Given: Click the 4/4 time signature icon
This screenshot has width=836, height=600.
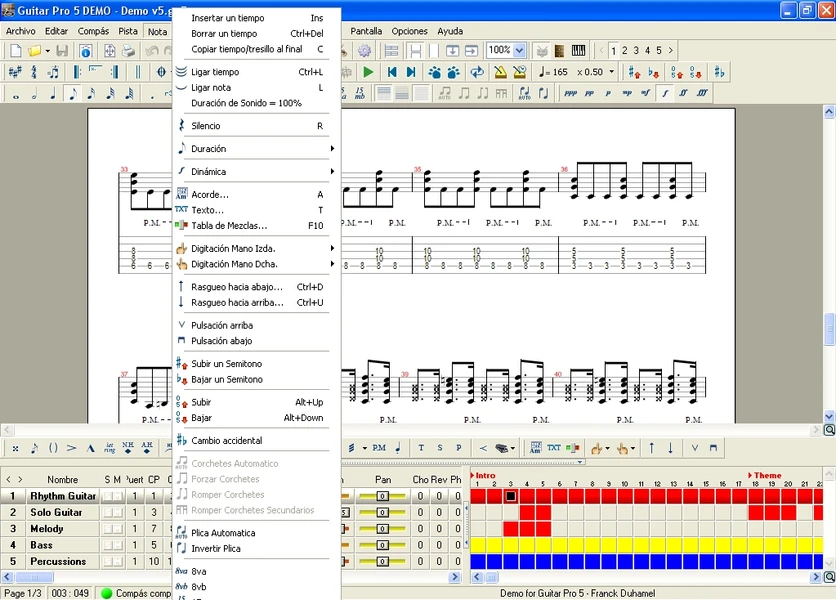Looking at the screenshot, I should (x=34, y=71).
